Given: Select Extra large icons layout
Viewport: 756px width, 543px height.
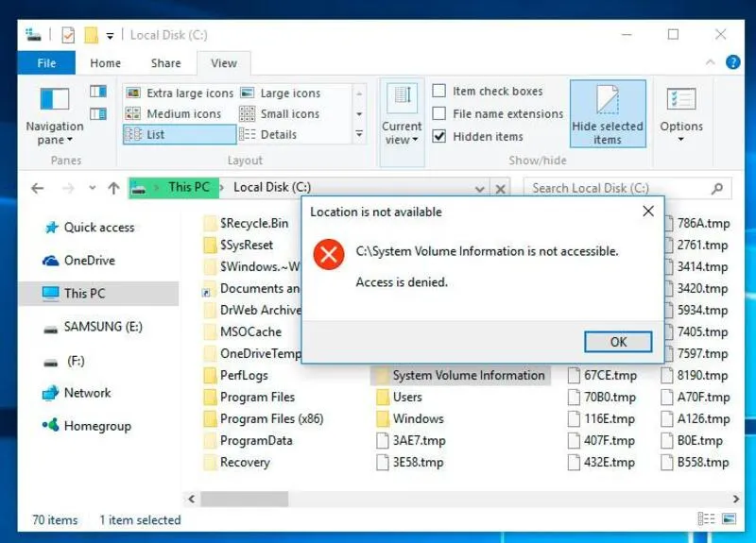Looking at the screenshot, I should 179,93.
